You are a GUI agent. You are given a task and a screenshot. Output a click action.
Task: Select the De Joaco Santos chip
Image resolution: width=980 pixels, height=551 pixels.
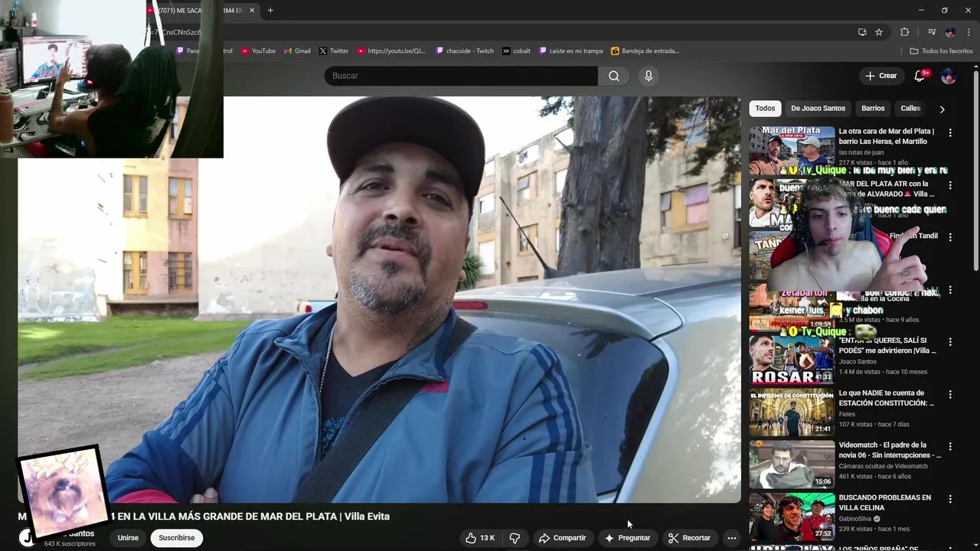[818, 108]
